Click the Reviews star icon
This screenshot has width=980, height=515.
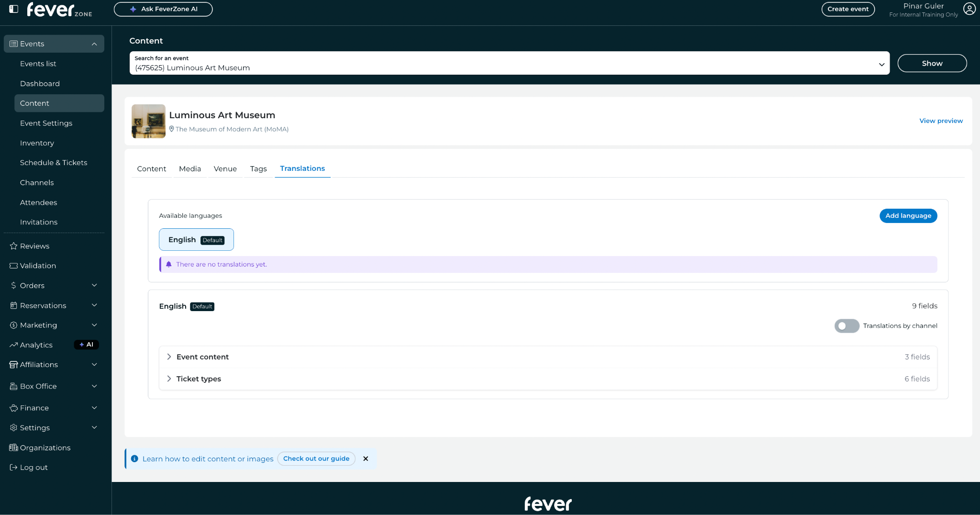tap(13, 246)
